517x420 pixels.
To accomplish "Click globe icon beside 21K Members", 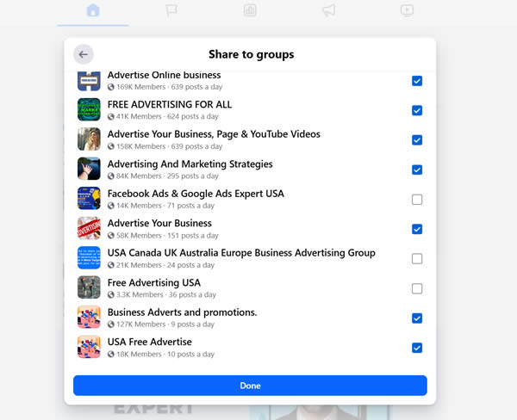I will [x=111, y=265].
